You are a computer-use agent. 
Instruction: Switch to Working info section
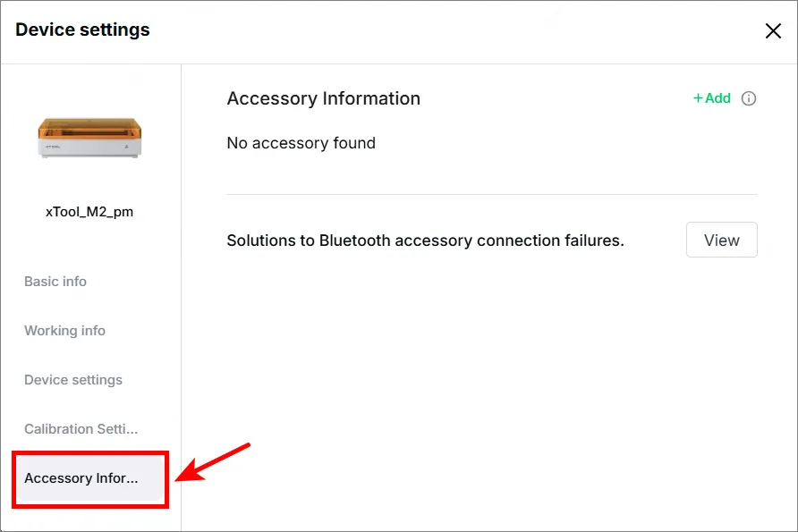coord(64,331)
